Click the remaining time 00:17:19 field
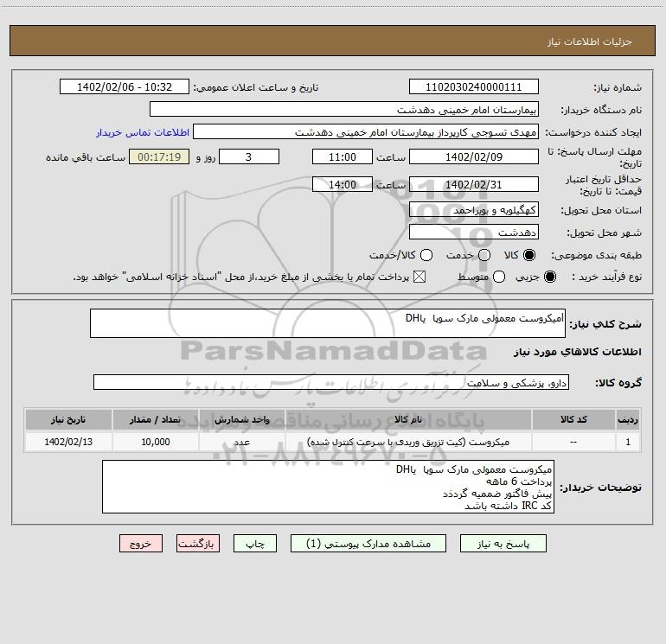The height and width of the screenshot is (644, 666). pyautogui.click(x=159, y=156)
